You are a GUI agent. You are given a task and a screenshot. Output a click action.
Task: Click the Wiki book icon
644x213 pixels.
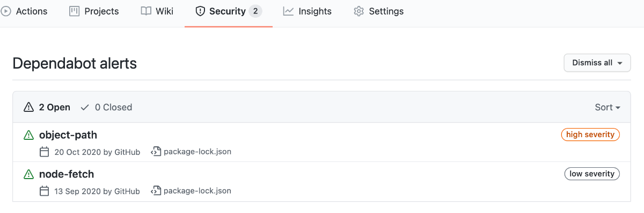(x=146, y=11)
